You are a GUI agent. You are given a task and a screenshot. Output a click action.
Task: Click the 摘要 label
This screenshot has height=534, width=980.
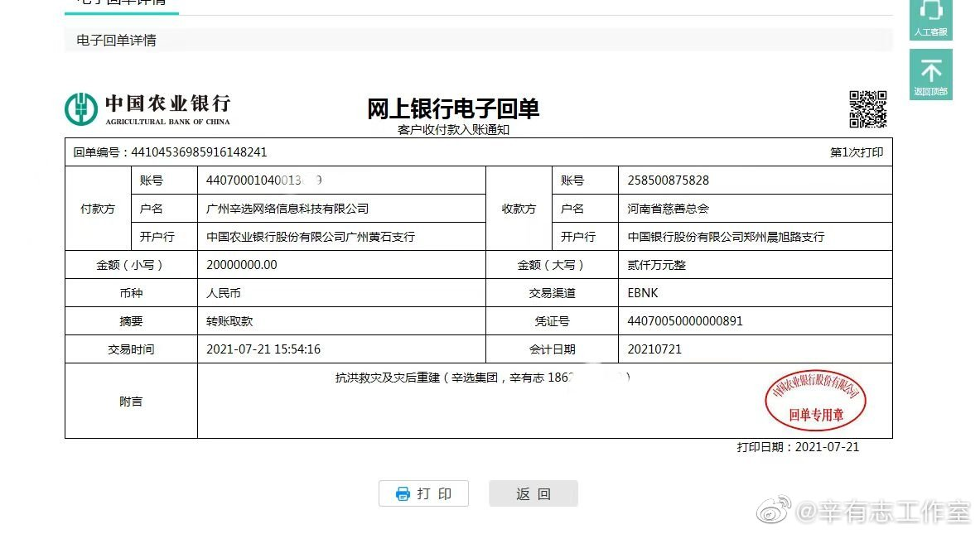131,321
